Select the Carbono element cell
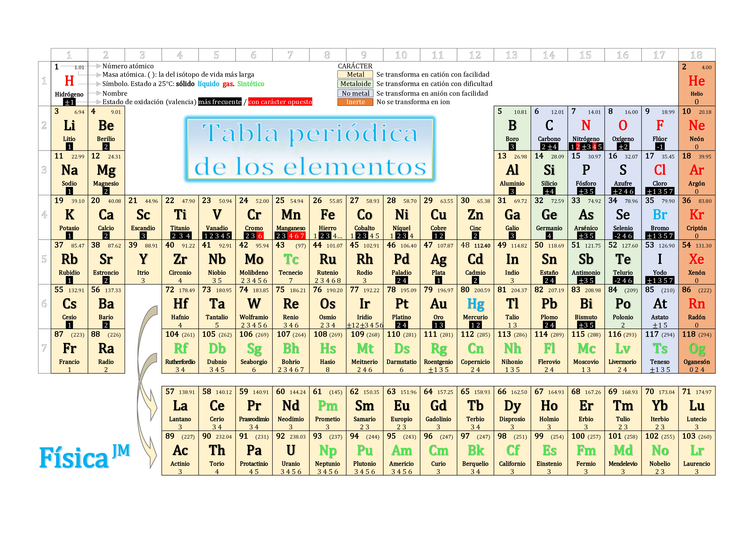Image resolution: width=756 pixels, height=535 pixels. [x=549, y=128]
